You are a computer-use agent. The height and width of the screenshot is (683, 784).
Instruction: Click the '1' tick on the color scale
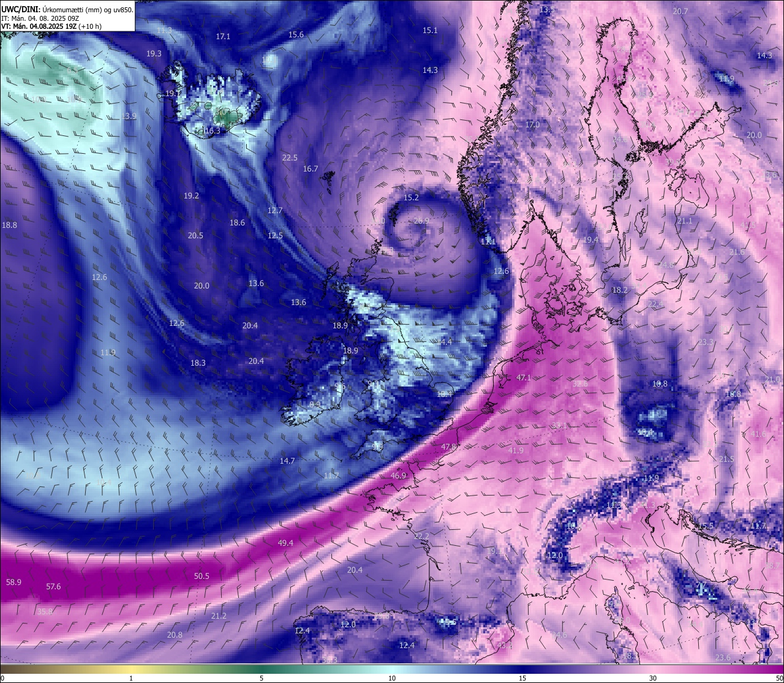131,678
